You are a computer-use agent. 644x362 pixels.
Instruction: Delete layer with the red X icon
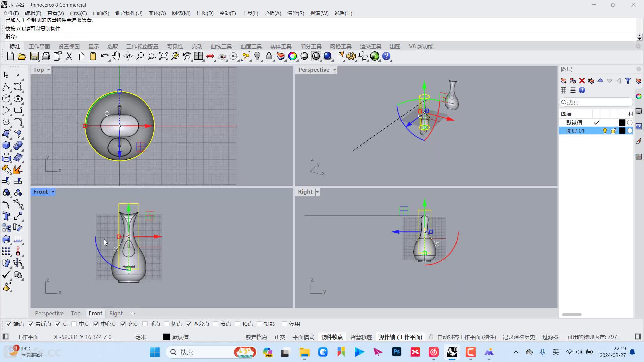582,81
